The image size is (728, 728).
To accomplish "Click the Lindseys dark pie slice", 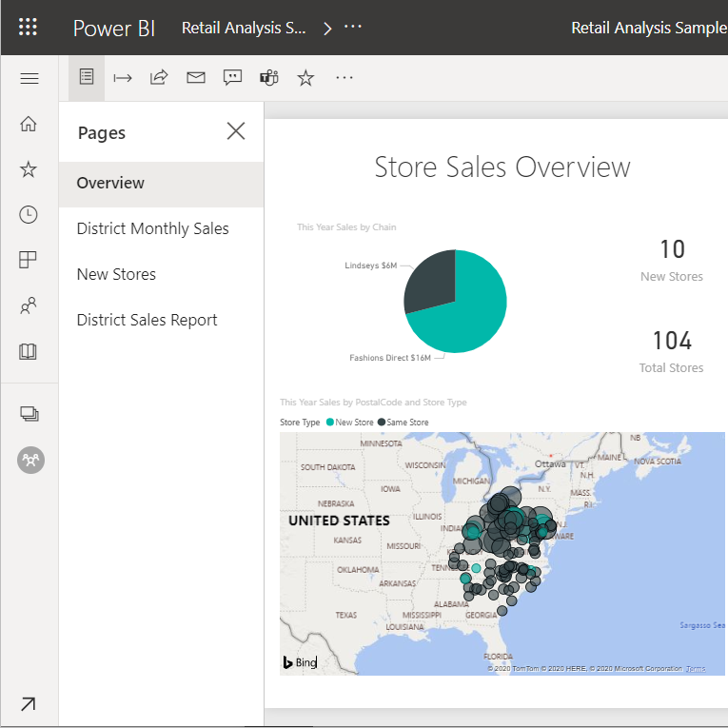I will point(432,284).
